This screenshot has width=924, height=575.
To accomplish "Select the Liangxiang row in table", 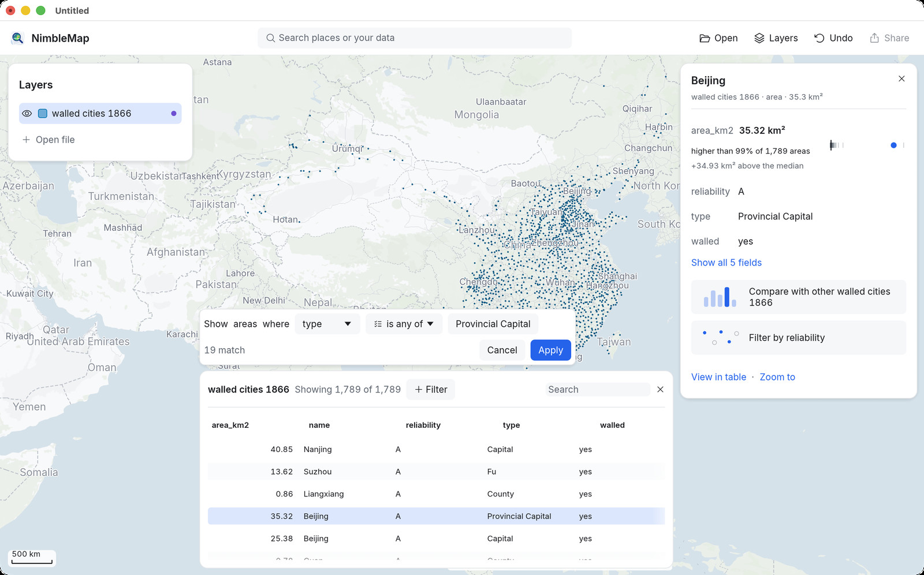I will pyautogui.click(x=437, y=494).
